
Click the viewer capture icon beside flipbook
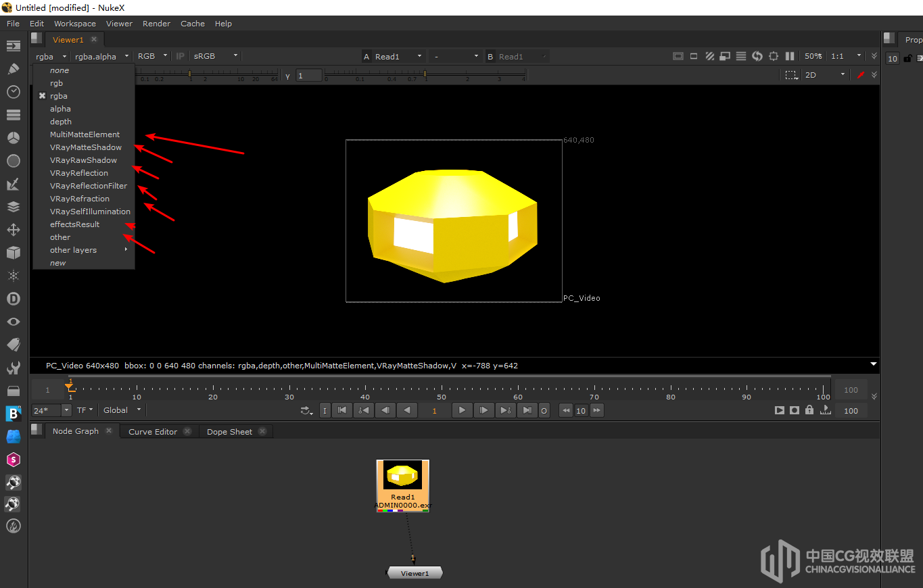[795, 410]
